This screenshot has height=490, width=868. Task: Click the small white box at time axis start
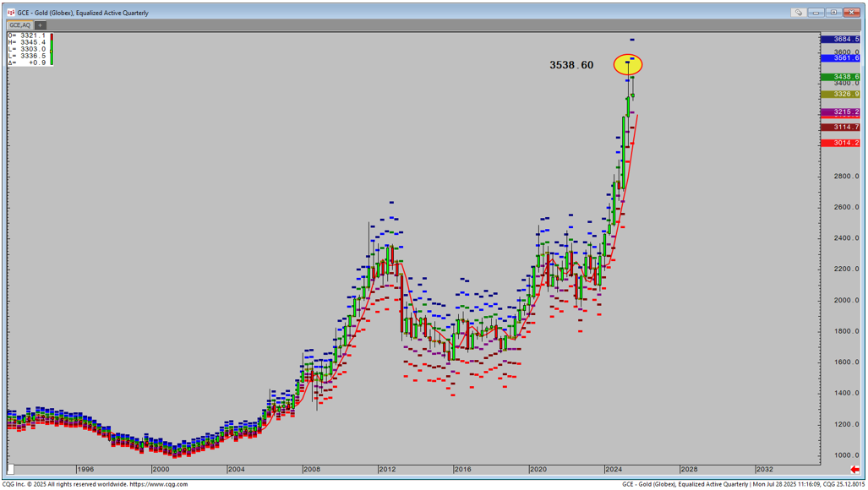coord(11,470)
